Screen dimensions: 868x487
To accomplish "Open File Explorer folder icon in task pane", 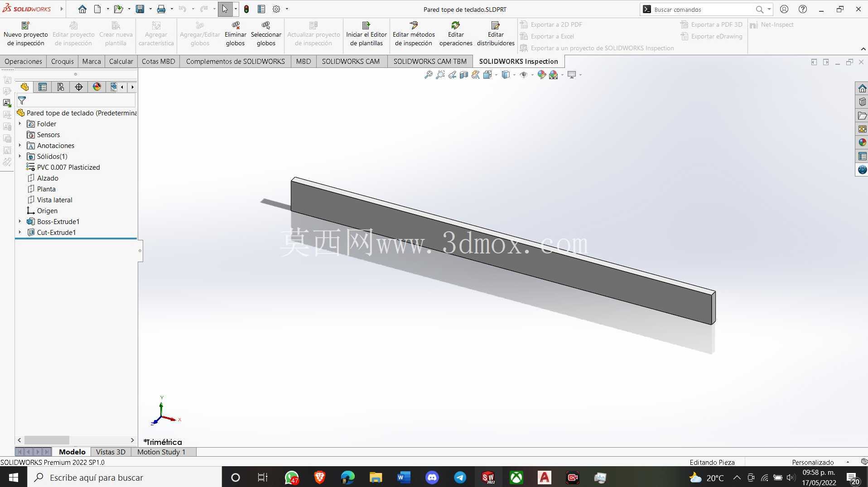I will pos(862,115).
